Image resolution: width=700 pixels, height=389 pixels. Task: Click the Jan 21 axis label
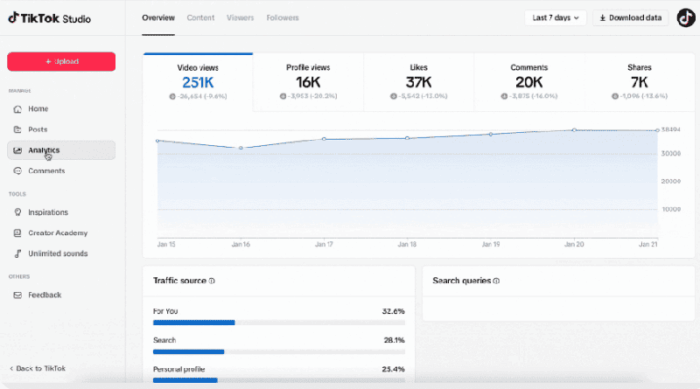[x=648, y=244]
